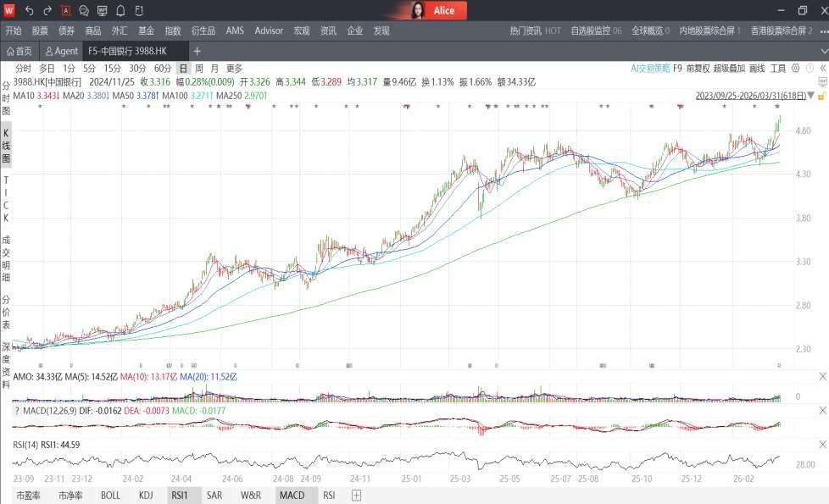The image size is (829, 504).
Task: Expand more workspace screens ellipsis
Action: click(x=823, y=31)
